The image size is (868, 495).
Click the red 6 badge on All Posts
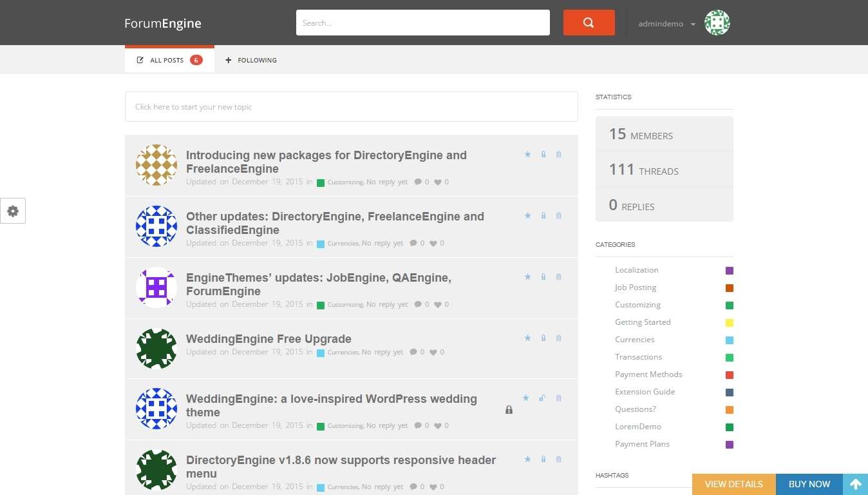point(196,60)
